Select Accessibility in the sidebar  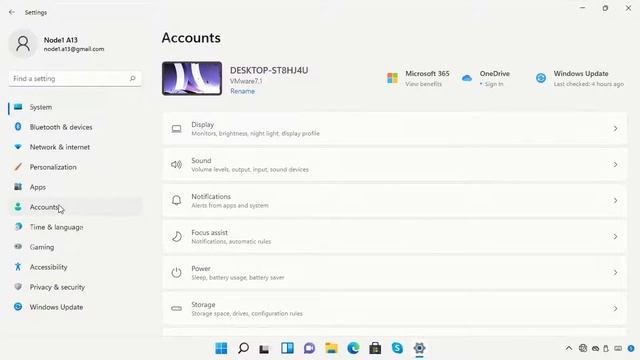point(75,267)
